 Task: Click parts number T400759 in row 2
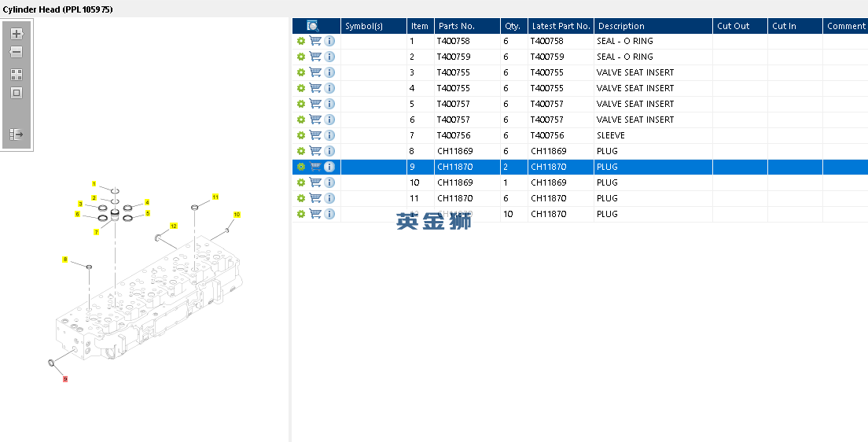click(454, 57)
